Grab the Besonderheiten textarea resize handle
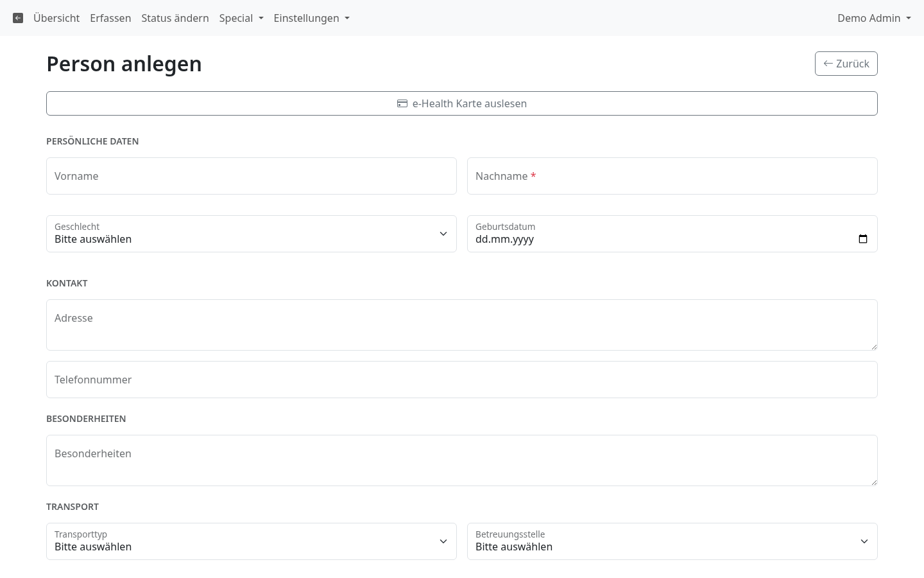 point(873,482)
